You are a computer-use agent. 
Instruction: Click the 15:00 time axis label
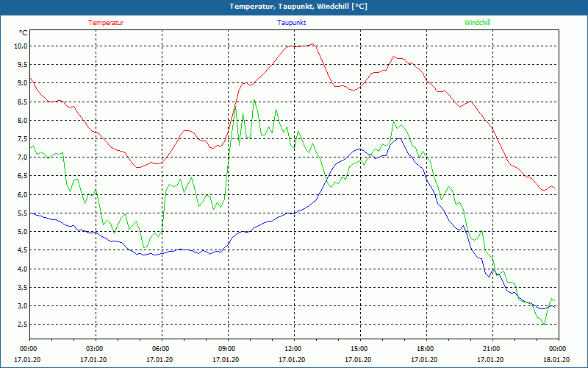[x=360, y=348]
